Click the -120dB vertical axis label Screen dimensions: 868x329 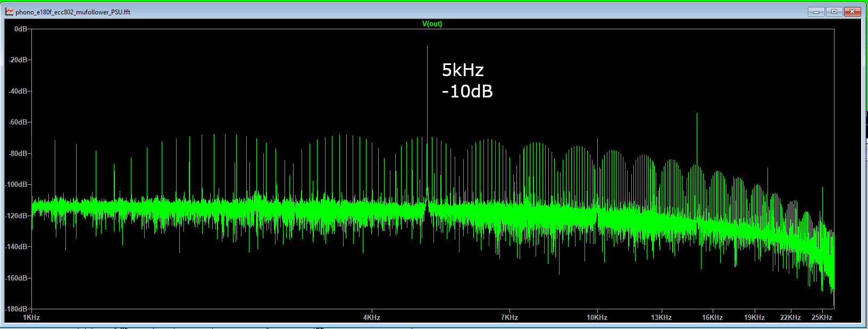[x=16, y=216]
